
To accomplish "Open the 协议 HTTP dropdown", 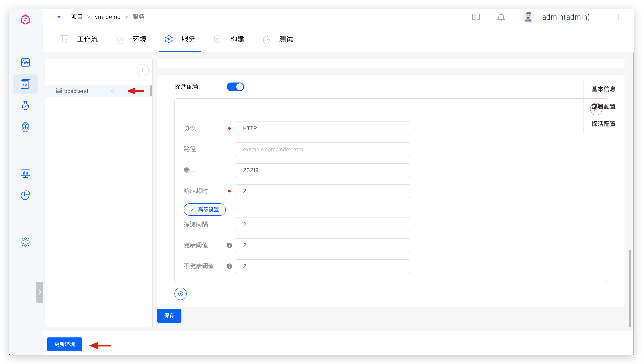I will 323,128.
